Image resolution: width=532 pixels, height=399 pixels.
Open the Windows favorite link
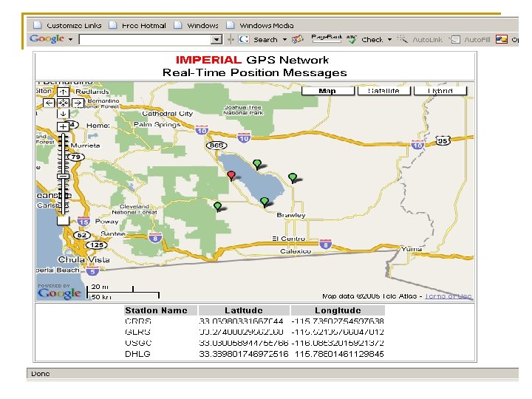pos(197,25)
